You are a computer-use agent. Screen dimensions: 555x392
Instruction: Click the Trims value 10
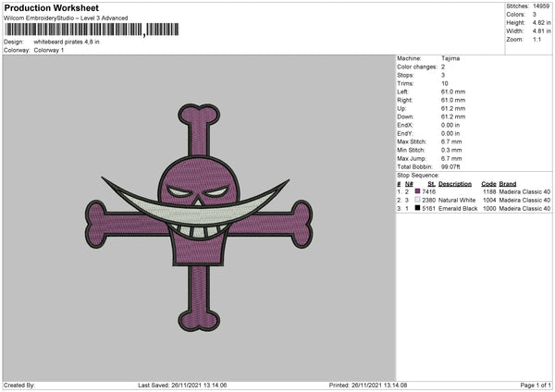[445, 83]
